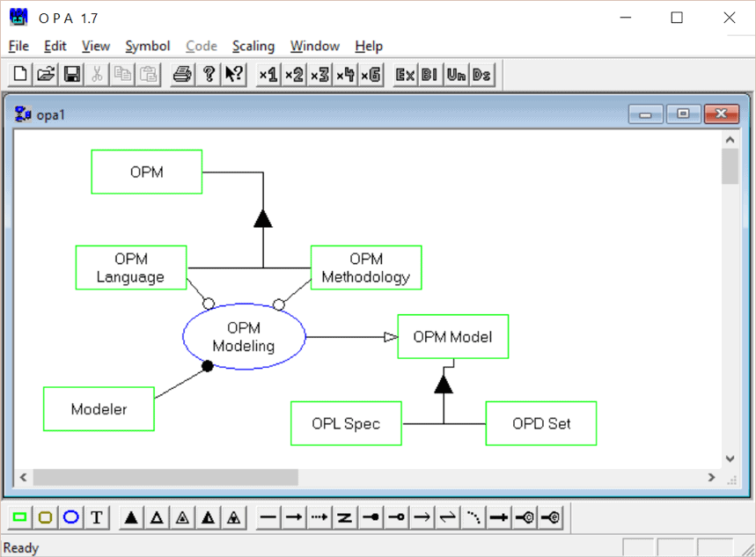Click the Un toolbar button
756x557 pixels.
click(456, 75)
